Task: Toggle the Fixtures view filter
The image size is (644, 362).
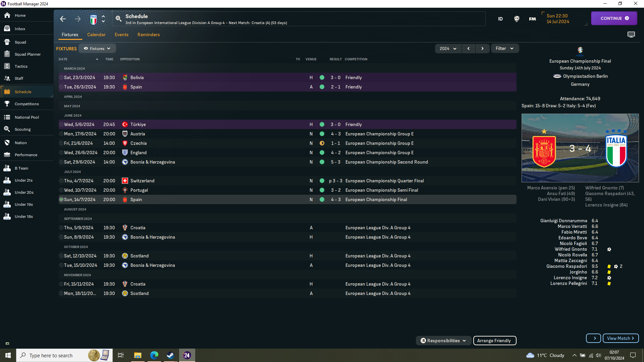Action: tap(97, 48)
